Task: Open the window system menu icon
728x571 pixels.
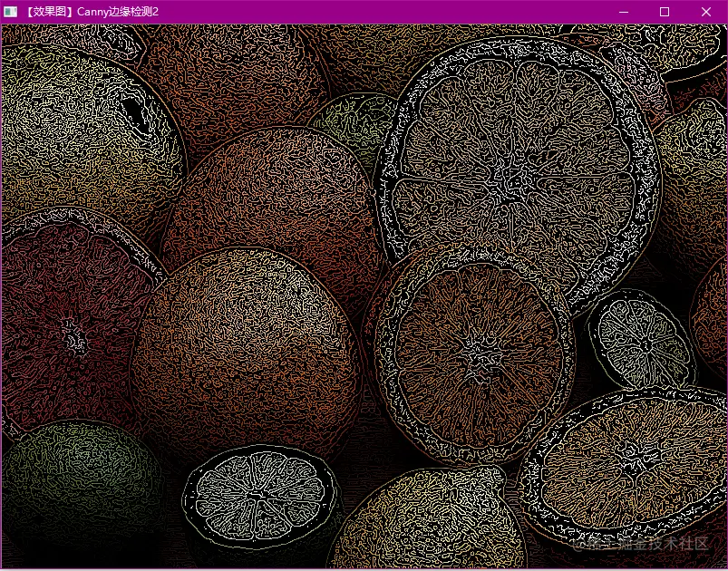Action: point(11,12)
